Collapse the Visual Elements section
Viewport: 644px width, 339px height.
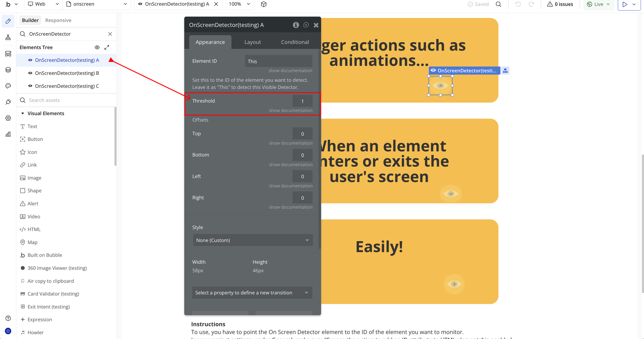click(x=23, y=113)
